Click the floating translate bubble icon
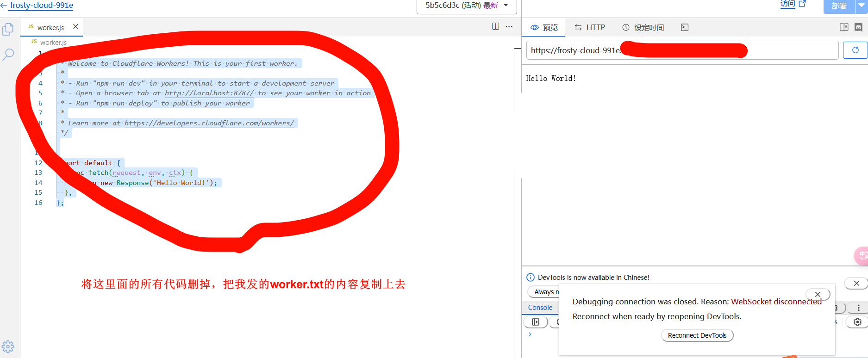The image size is (868, 358). [862, 256]
